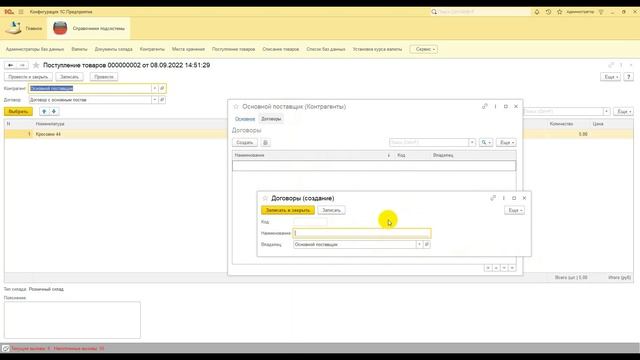Open Документы склада in navigation bar
Screen dimensions: 640x360
click(x=113, y=49)
